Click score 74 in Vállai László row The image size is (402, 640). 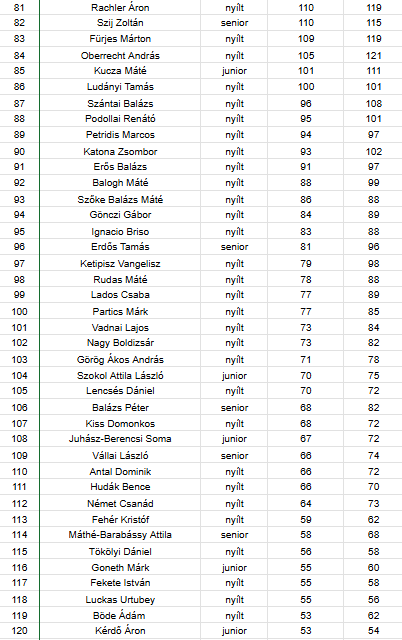click(x=373, y=456)
